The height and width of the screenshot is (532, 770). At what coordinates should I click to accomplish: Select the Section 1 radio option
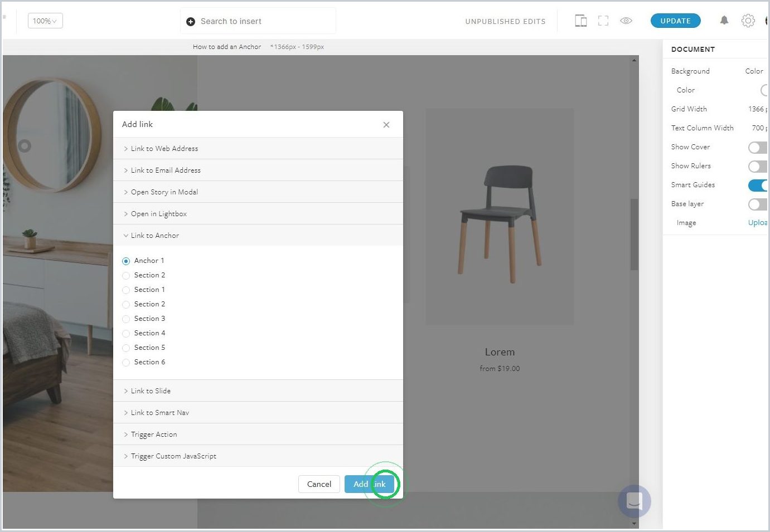(126, 290)
